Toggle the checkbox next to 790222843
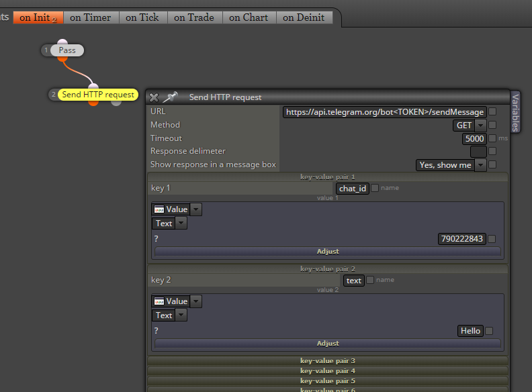532x392 pixels. 492,239
